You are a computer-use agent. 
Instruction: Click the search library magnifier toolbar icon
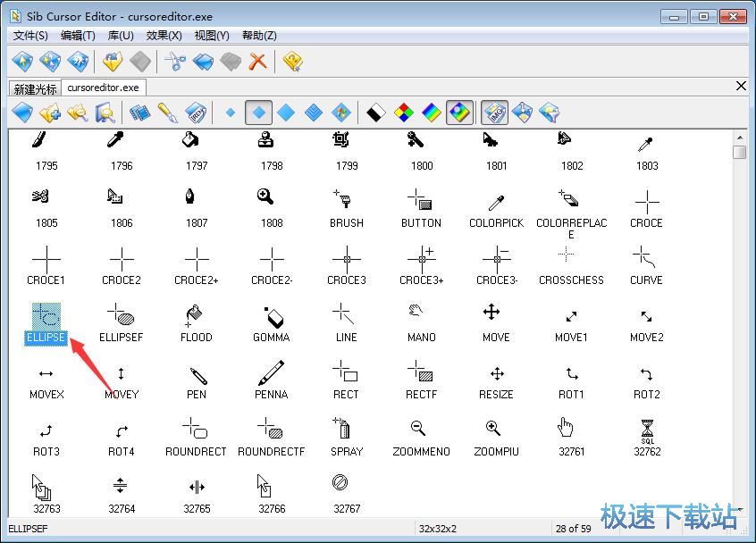105,113
